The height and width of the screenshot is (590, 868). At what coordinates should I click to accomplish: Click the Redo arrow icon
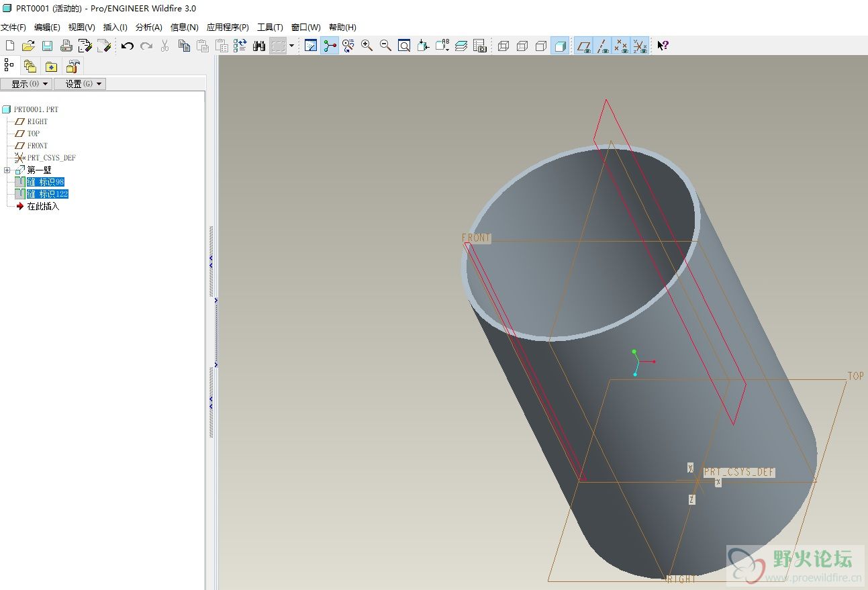point(146,46)
